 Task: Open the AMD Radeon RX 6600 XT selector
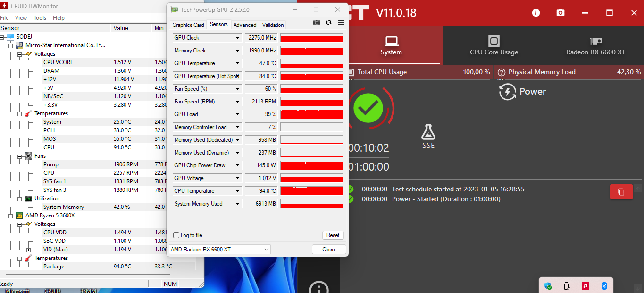[x=220, y=249]
